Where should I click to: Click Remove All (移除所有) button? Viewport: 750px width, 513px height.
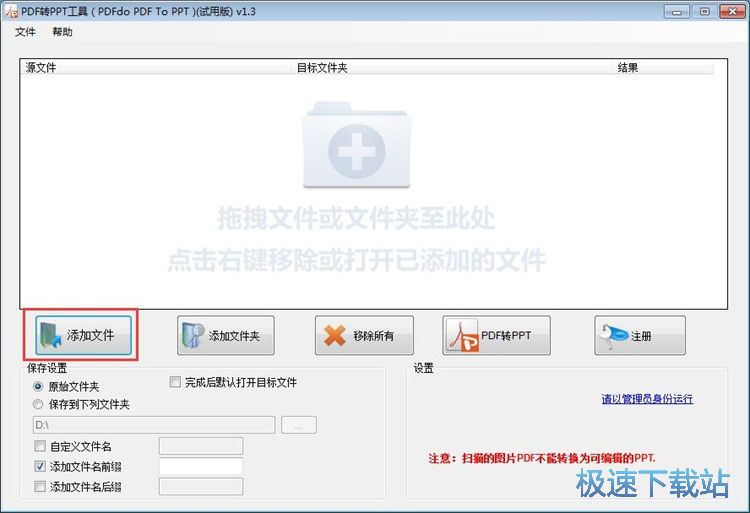coord(364,335)
